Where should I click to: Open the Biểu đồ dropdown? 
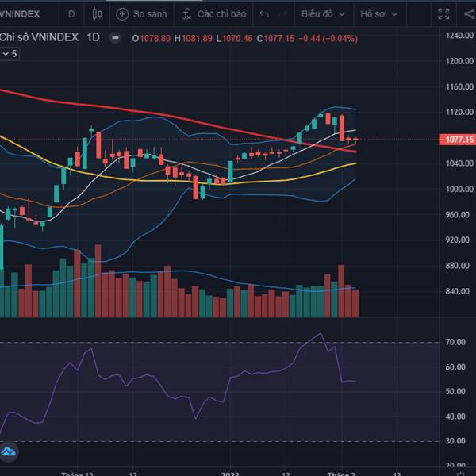coord(323,14)
